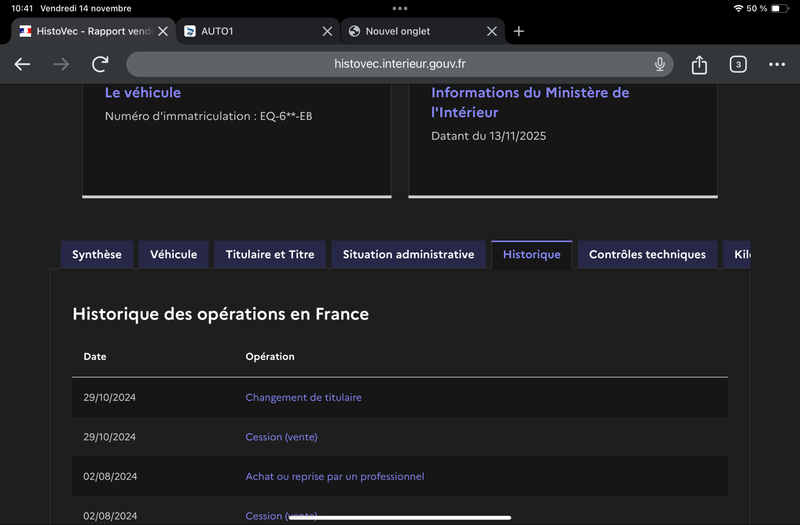Open the share sheet icon
Image resolution: width=800 pixels, height=525 pixels.
699,65
